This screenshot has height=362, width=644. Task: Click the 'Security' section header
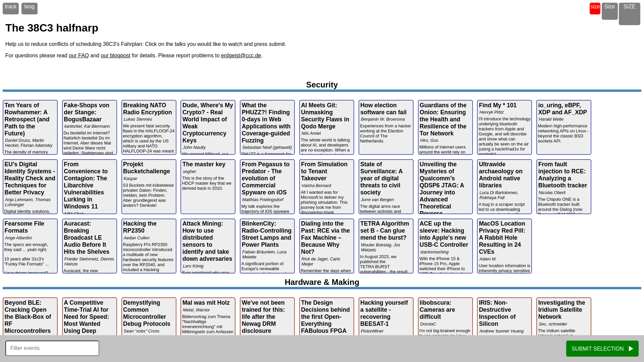click(x=322, y=84)
